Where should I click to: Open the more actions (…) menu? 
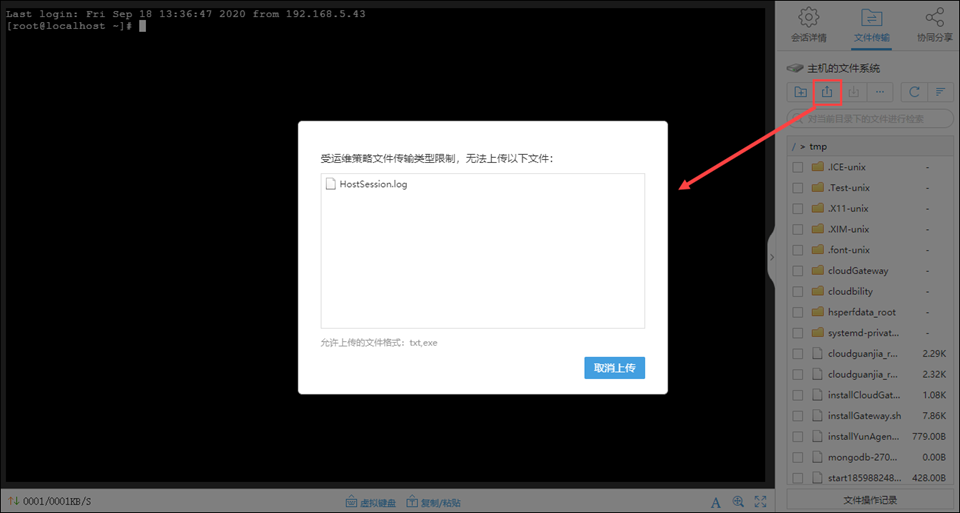pos(879,92)
